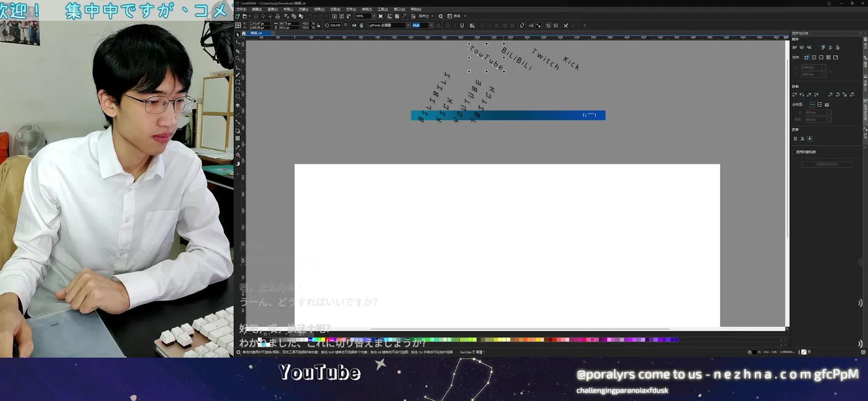Open text alignment dropdown in property bar

click(472, 25)
